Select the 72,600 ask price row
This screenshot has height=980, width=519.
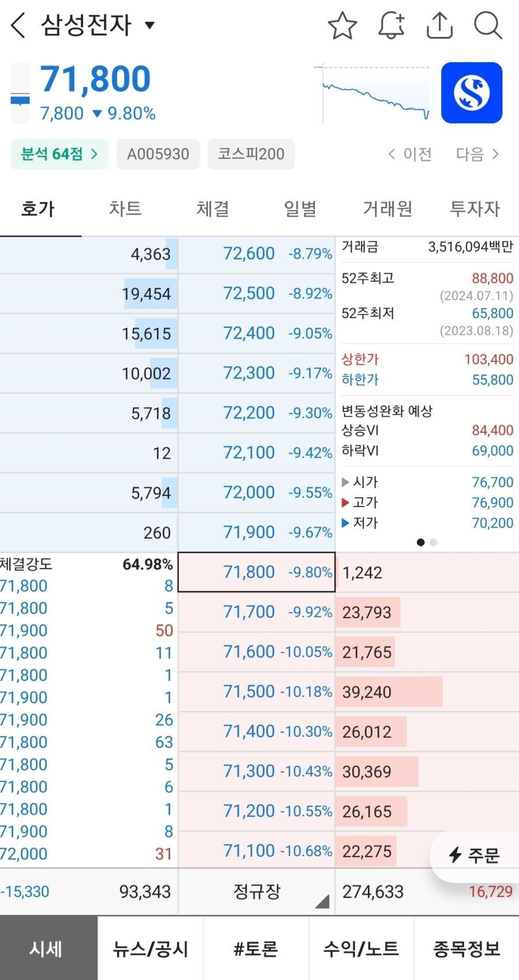pos(257,254)
